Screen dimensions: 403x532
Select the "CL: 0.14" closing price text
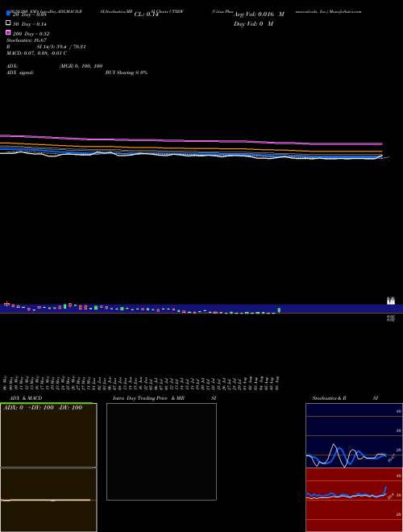tap(147, 15)
